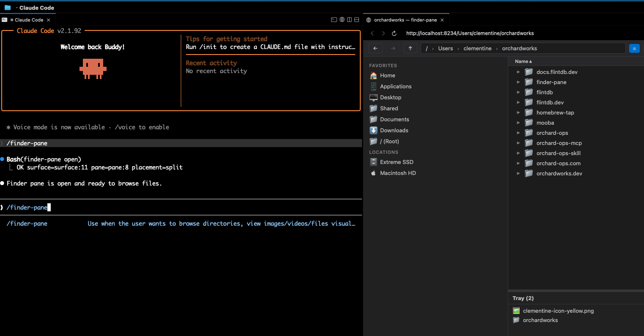644x336 pixels.
Task: Switch to Claude Code tab
Action: (x=27, y=20)
